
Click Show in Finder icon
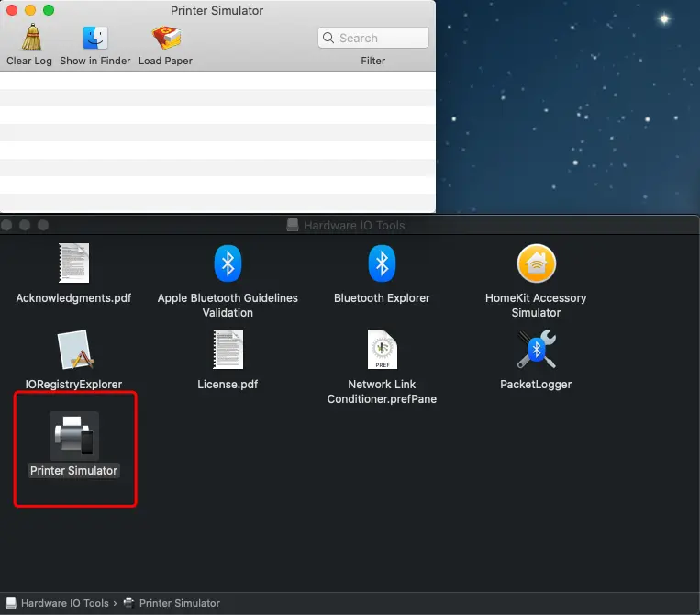point(95,38)
